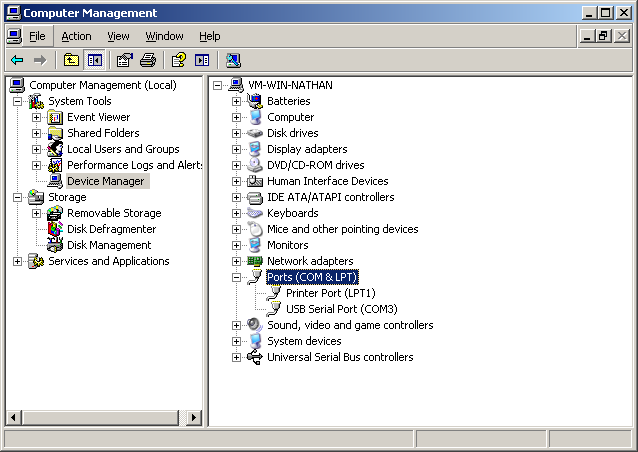Click Mice and other pointing devices icon
Image resolution: width=638 pixels, height=452 pixels.
[255, 229]
